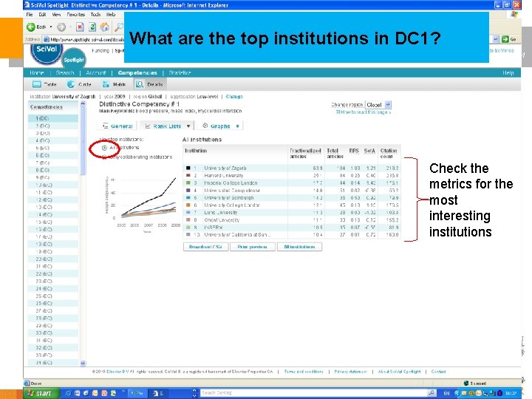Screen dimensions: 532x399
Task: Open the dropdown arrow next to Back
Action: pos(51,27)
